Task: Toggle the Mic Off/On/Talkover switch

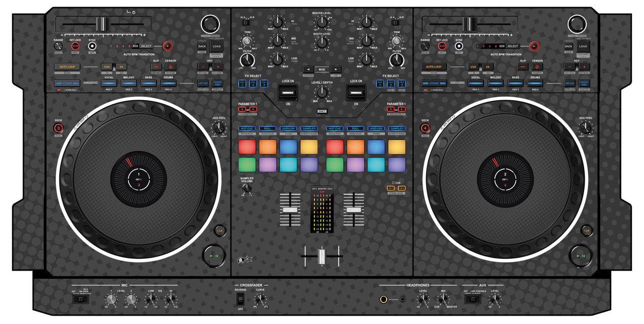Action: [80, 300]
